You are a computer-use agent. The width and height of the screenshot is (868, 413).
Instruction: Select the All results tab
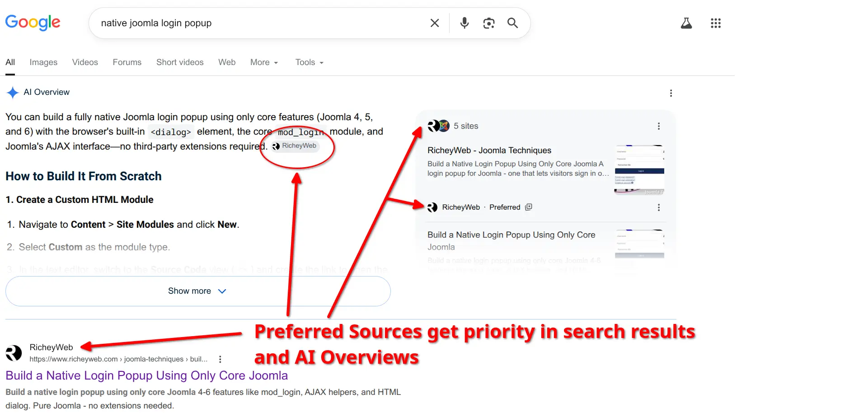pyautogui.click(x=10, y=62)
